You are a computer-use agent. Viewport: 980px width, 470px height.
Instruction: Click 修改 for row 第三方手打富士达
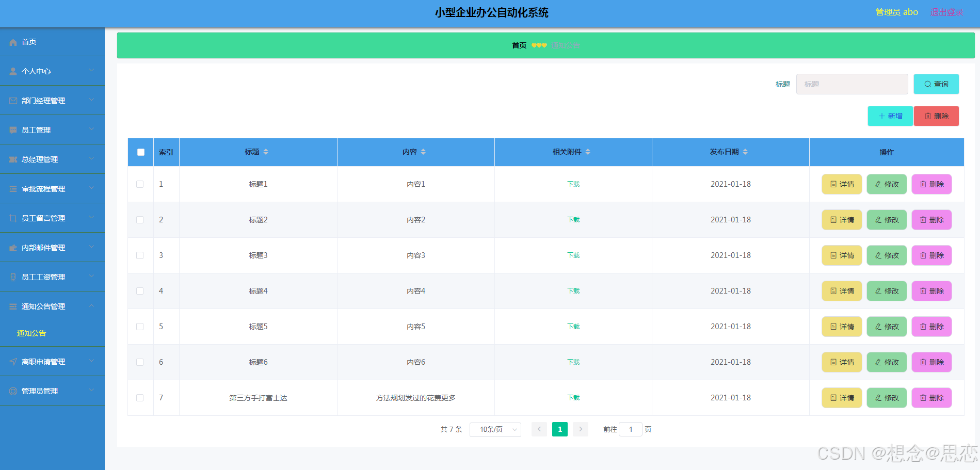tap(887, 398)
